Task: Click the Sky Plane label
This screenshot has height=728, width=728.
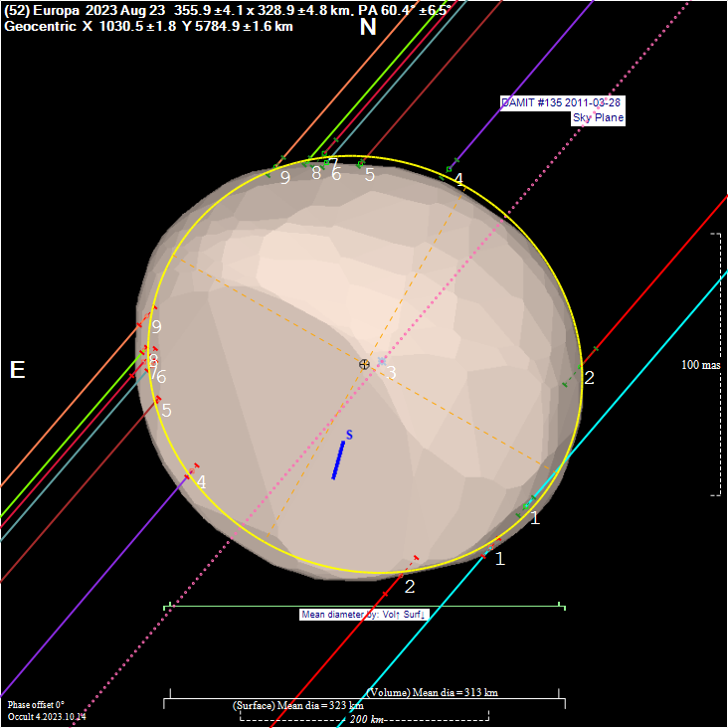Action: (x=598, y=117)
